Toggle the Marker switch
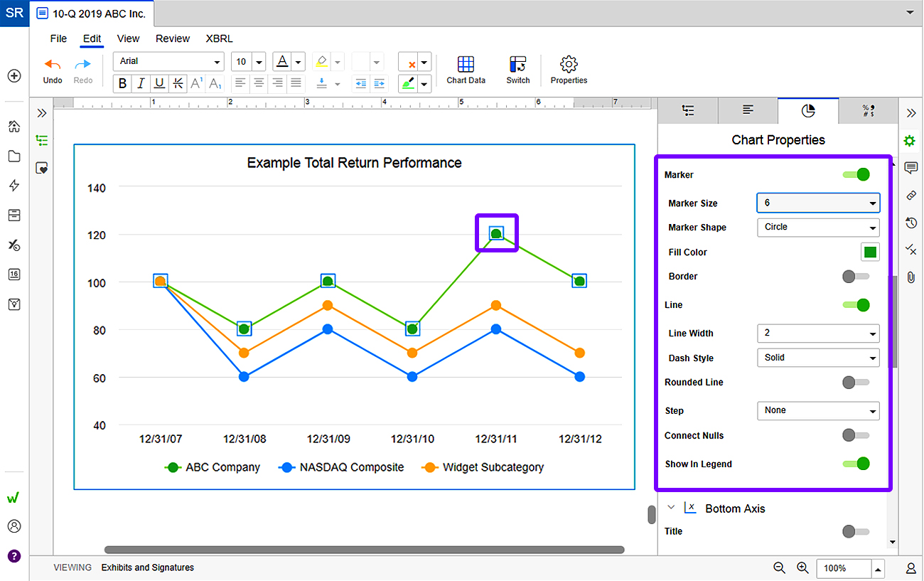This screenshot has height=581, width=924. pos(856,175)
